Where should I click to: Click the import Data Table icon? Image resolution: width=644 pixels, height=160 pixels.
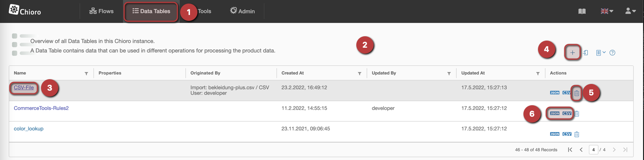(x=586, y=52)
